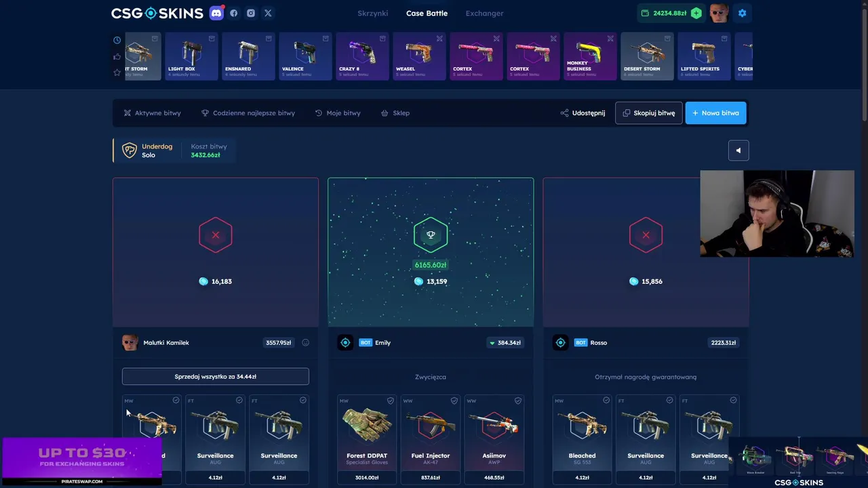Screen dimensions: 868x488
Task: Start a Nowa bitwa
Action: (x=716, y=113)
